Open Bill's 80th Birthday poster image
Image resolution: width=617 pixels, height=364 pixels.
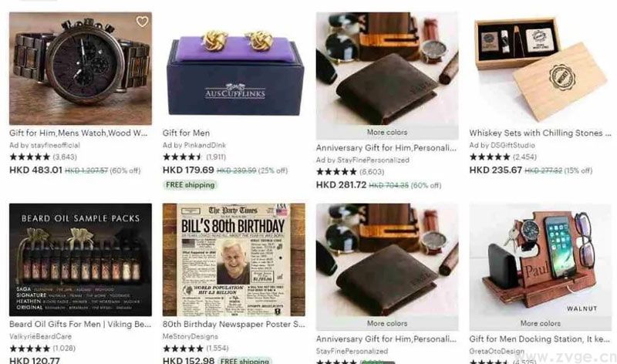tap(234, 260)
